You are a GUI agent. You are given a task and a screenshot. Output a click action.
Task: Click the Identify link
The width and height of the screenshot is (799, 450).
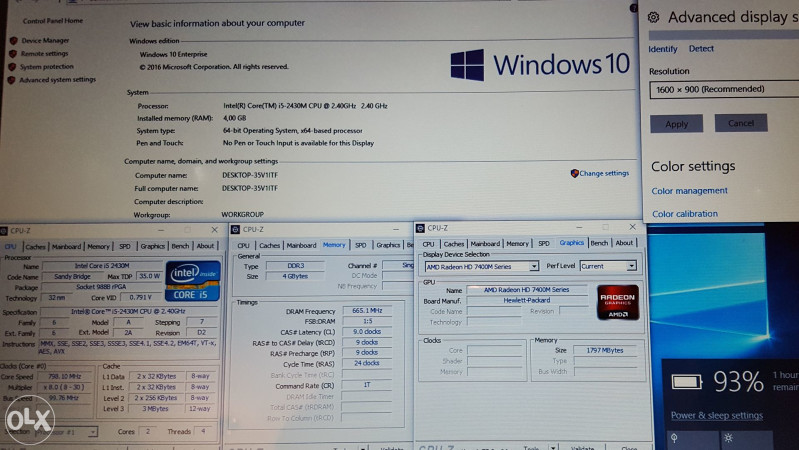pyautogui.click(x=662, y=49)
